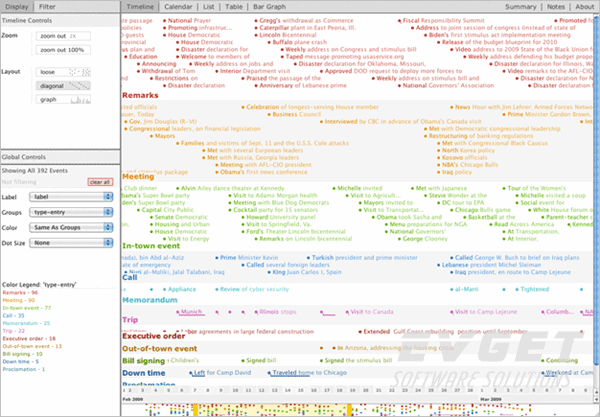Click the Down time group heading
This screenshot has width=600, height=417.
(144, 373)
